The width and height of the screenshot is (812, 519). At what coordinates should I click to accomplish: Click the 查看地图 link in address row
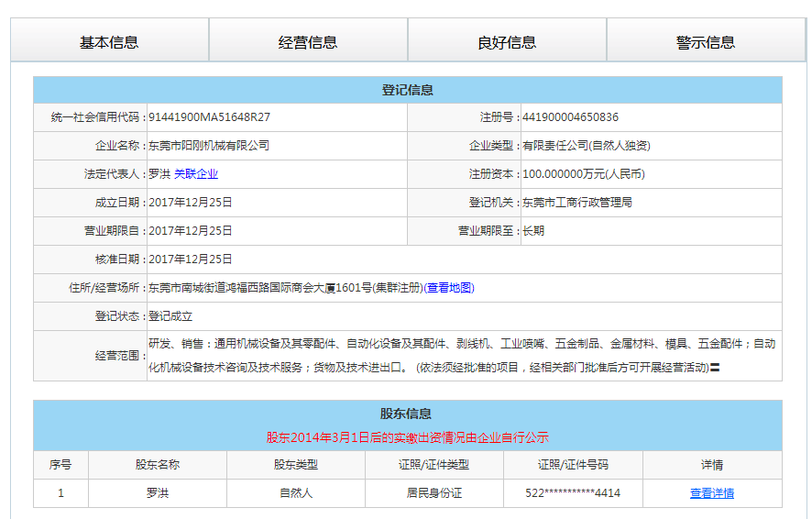pyautogui.click(x=450, y=288)
